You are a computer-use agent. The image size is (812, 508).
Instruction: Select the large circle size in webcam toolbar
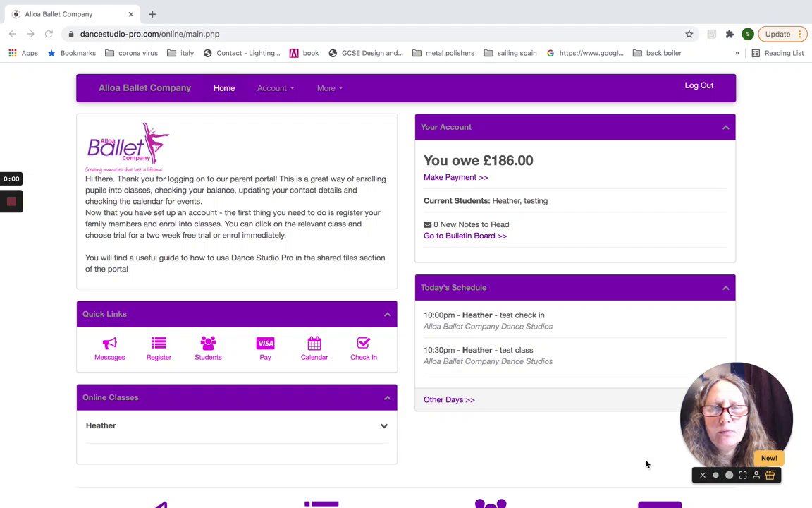[729, 475]
